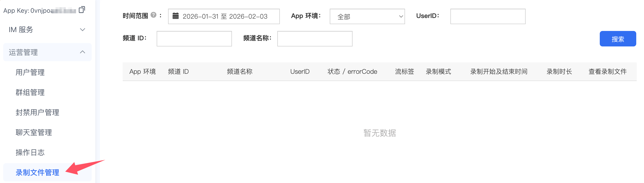Go to 群组管理 page
Screen dimensions: 644x183
pyautogui.click(x=30, y=92)
